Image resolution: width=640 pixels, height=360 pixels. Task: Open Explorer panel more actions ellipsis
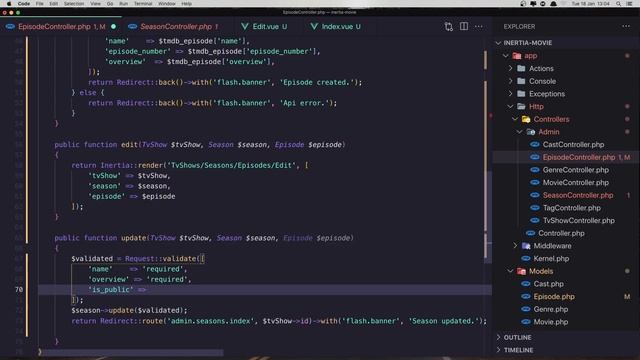(626, 26)
